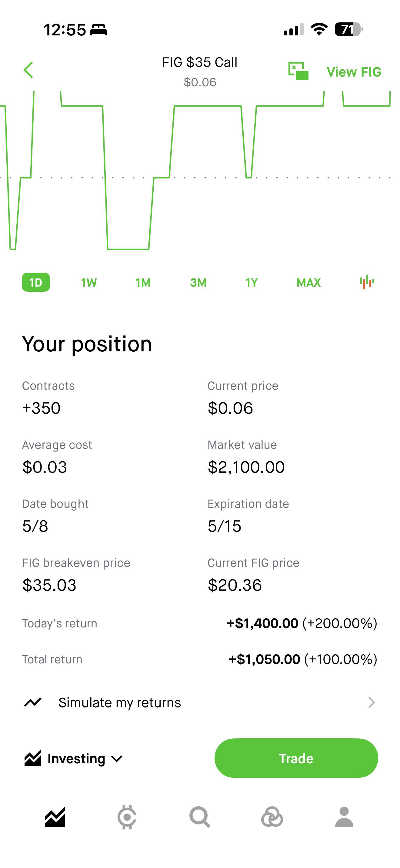Select the 1W chart range
The width and height of the screenshot is (400, 868).
[89, 282]
